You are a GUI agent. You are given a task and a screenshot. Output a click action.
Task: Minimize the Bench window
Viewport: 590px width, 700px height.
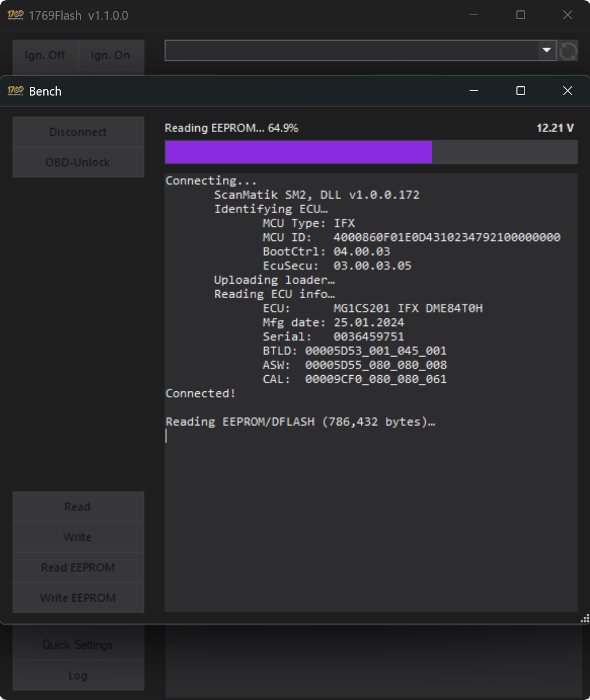pyautogui.click(x=474, y=91)
